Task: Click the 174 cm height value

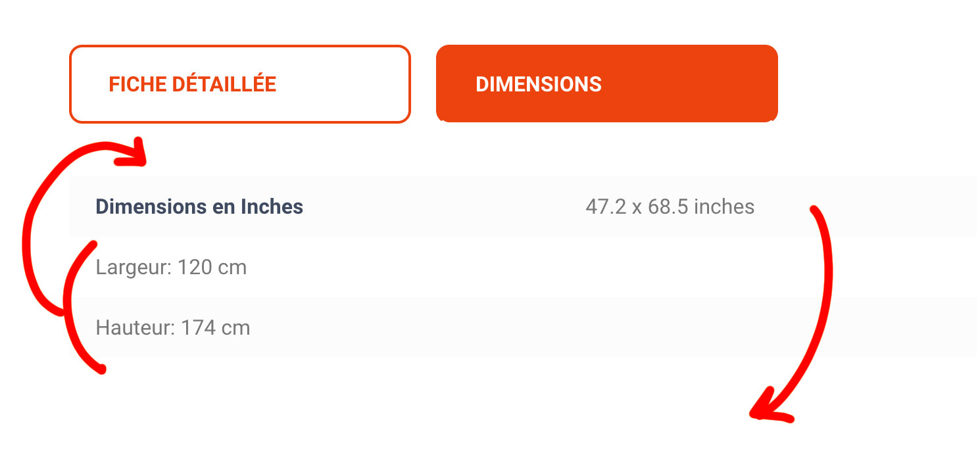Action: tap(215, 327)
